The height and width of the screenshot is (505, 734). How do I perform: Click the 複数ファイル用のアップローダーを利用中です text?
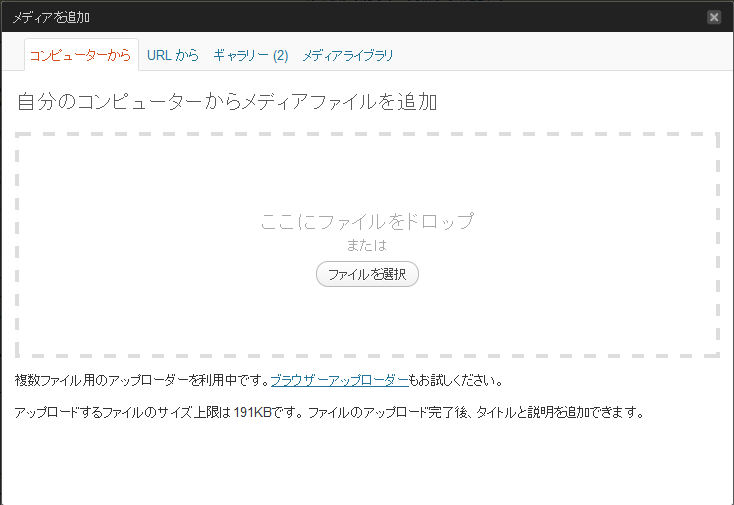click(142, 381)
